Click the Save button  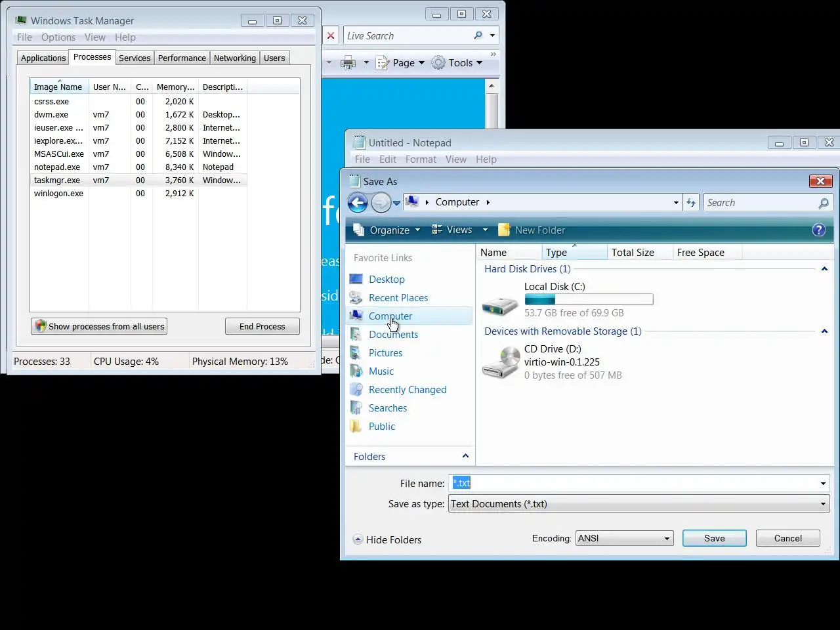[715, 538]
